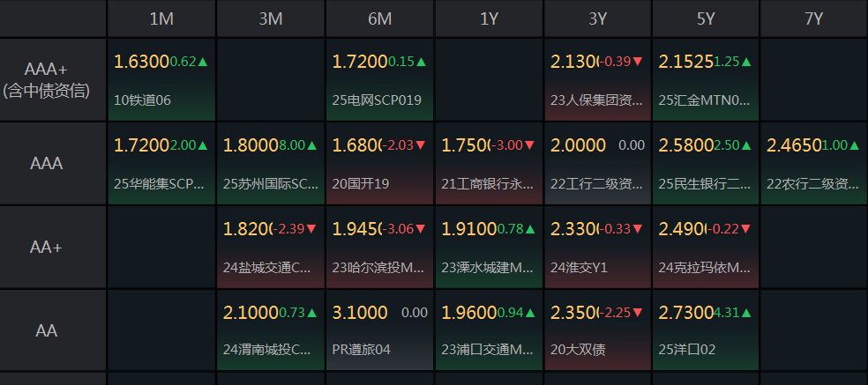
Task: Click the 1.9100 yield of 23溧水城建M
Action: (x=468, y=229)
